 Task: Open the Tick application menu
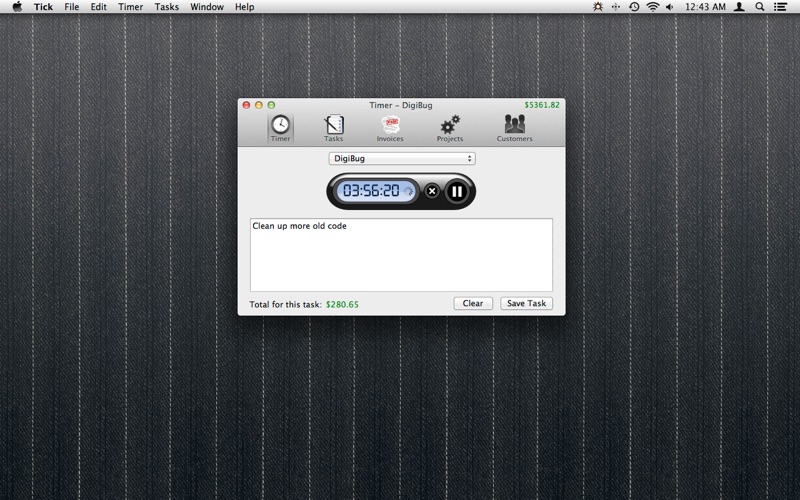click(x=43, y=7)
